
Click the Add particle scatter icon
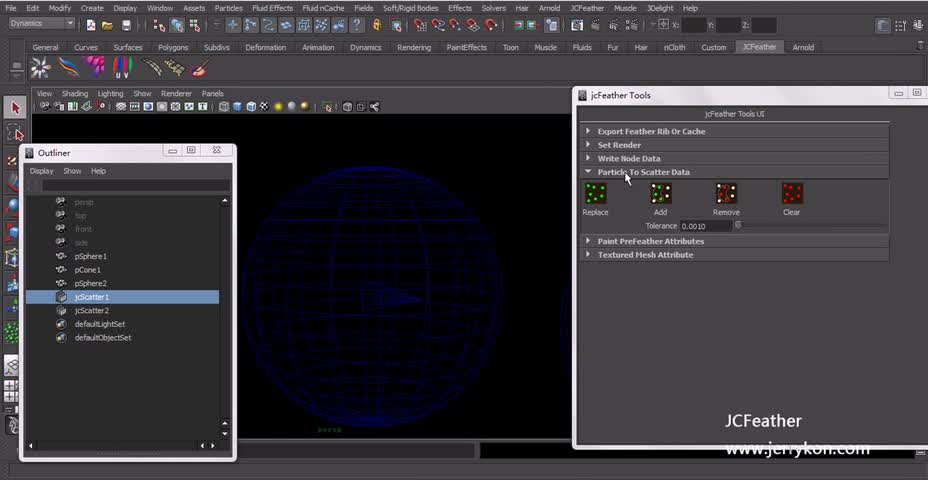click(x=660, y=194)
